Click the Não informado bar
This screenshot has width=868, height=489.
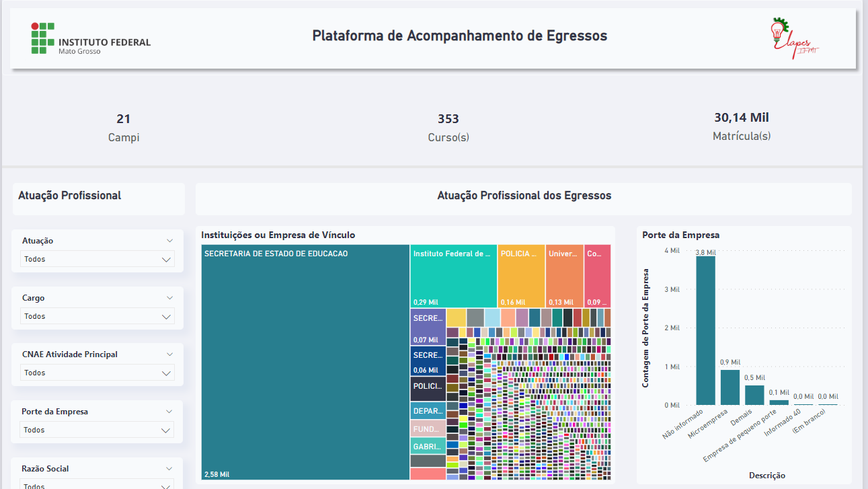point(706,330)
